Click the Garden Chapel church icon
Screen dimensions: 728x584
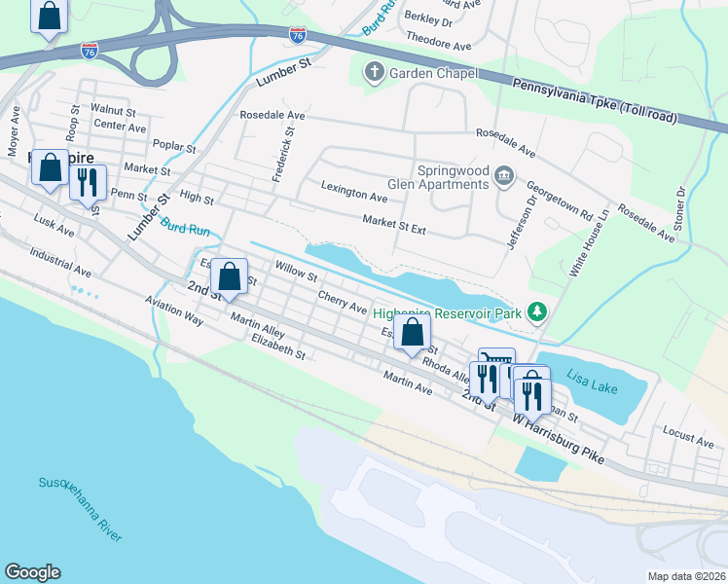[374, 73]
